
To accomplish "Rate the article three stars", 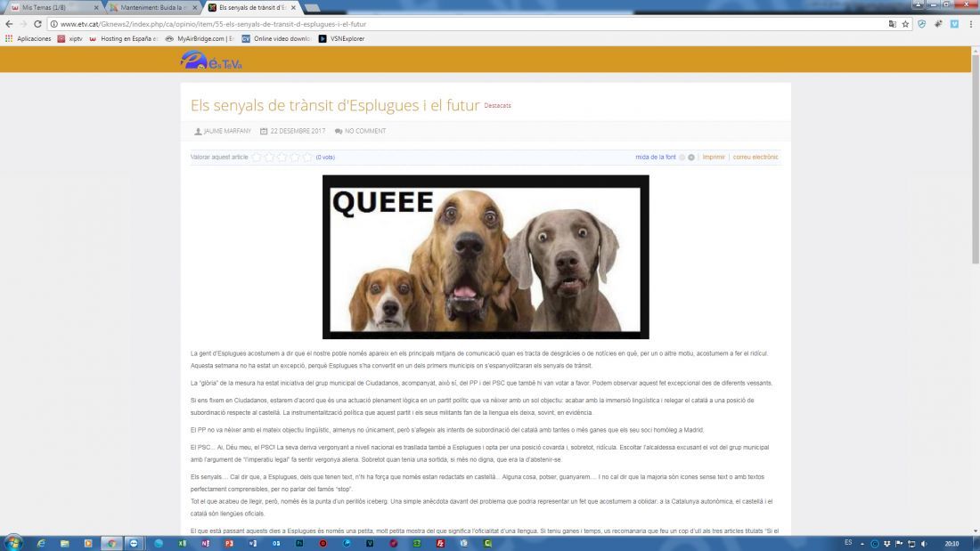I will (282, 157).
